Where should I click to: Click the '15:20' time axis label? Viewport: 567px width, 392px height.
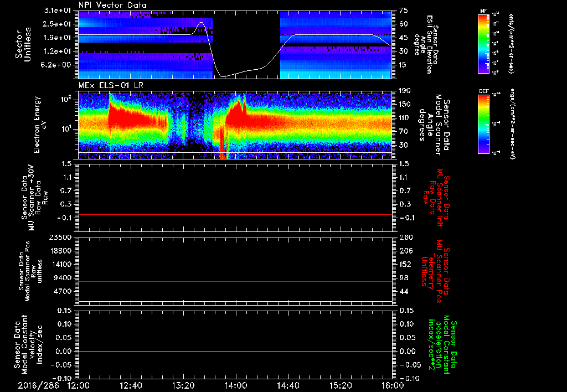click(341, 385)
